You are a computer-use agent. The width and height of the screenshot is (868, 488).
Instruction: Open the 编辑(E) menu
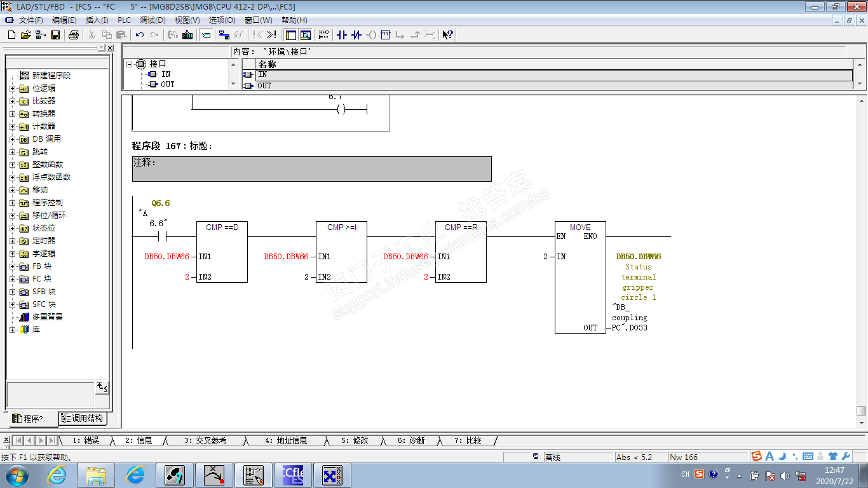64,20
